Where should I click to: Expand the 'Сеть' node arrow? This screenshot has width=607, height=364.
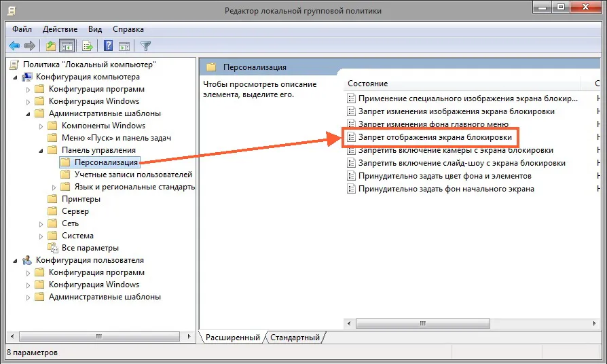coord(41,224)
